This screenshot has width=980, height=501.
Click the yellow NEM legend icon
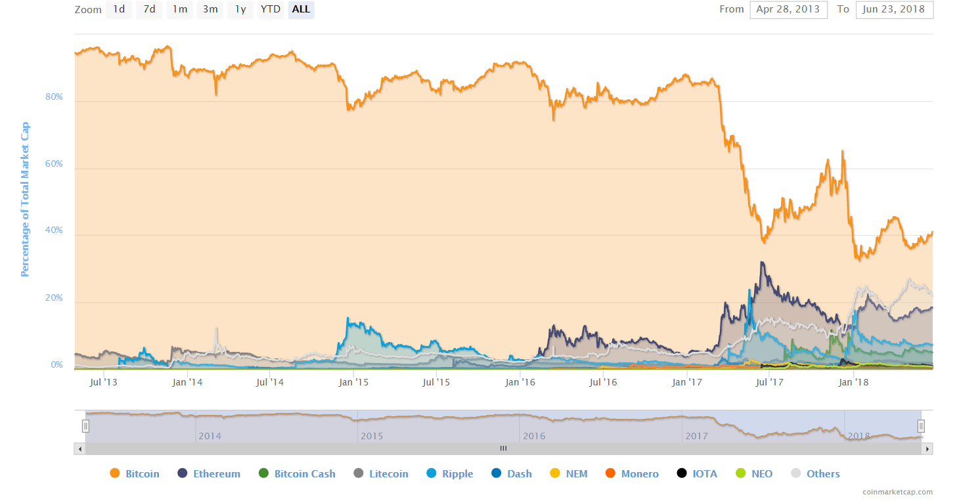pyautogui.click(x=555, y=473)
